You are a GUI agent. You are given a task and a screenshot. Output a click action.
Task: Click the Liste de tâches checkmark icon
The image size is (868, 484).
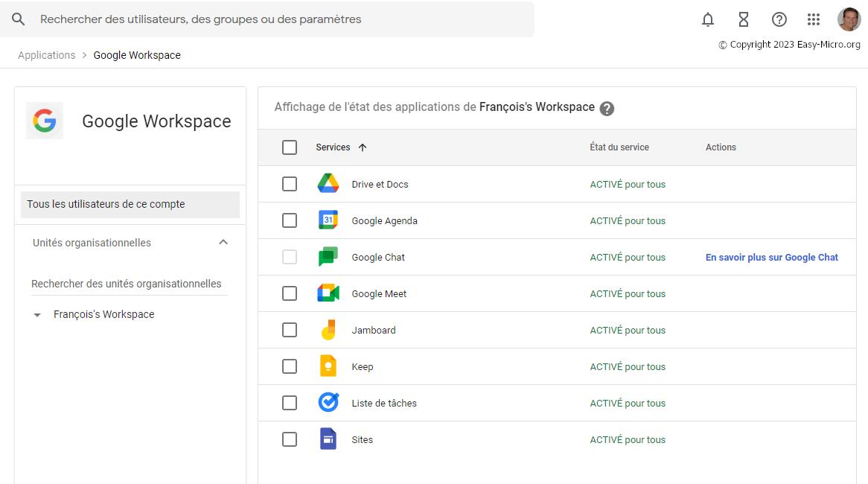click(x=328, y=402)
